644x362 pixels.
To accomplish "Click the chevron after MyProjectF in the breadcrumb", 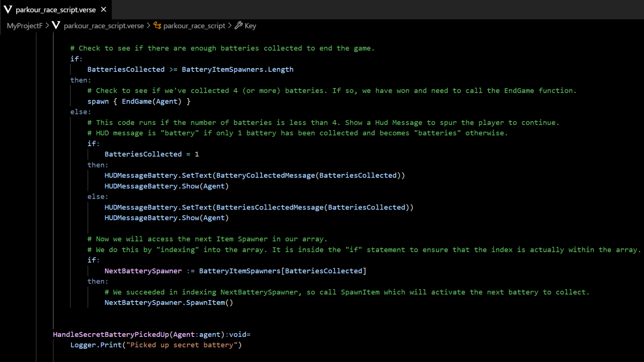I will (47, 26).
